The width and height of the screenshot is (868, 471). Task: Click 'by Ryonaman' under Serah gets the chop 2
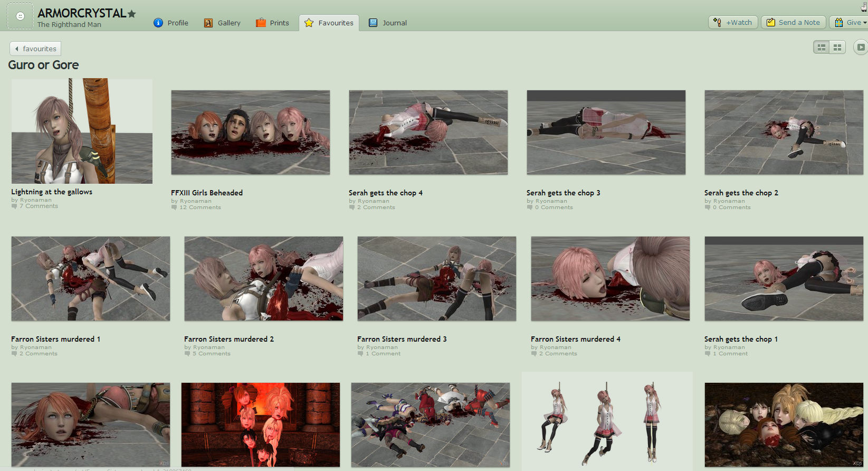pos(724,201)
